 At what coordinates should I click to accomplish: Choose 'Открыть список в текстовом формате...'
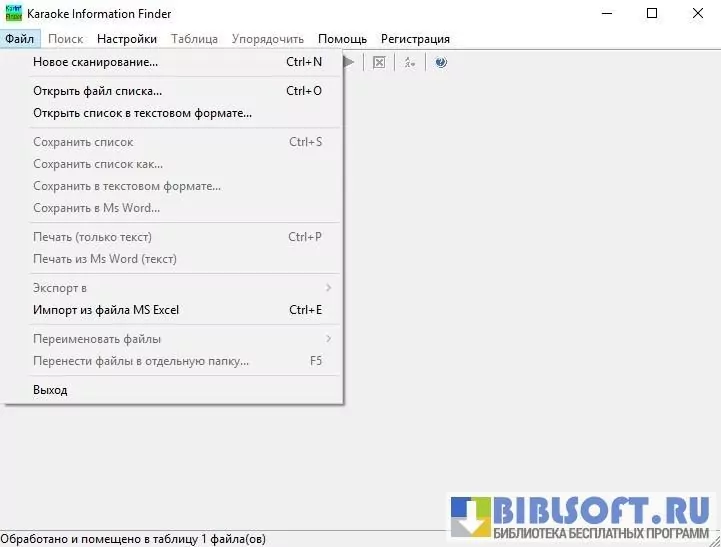(142, 113)
